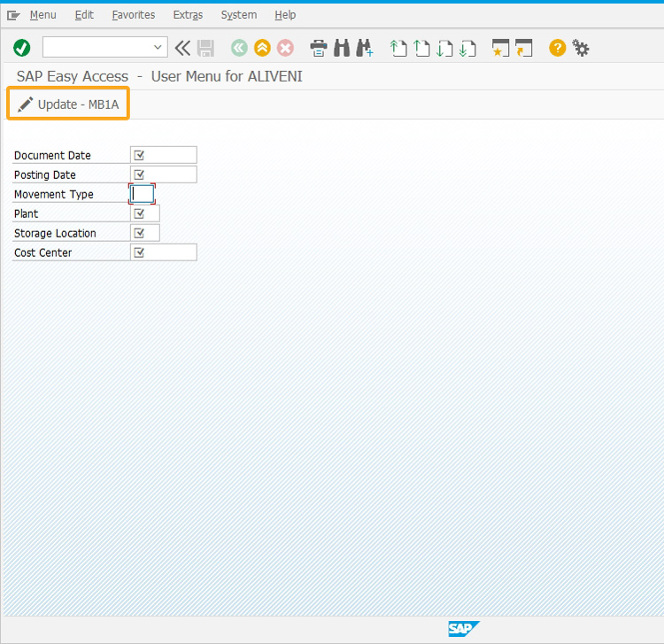Click the Cost Center label

click(x=42, y=253)
